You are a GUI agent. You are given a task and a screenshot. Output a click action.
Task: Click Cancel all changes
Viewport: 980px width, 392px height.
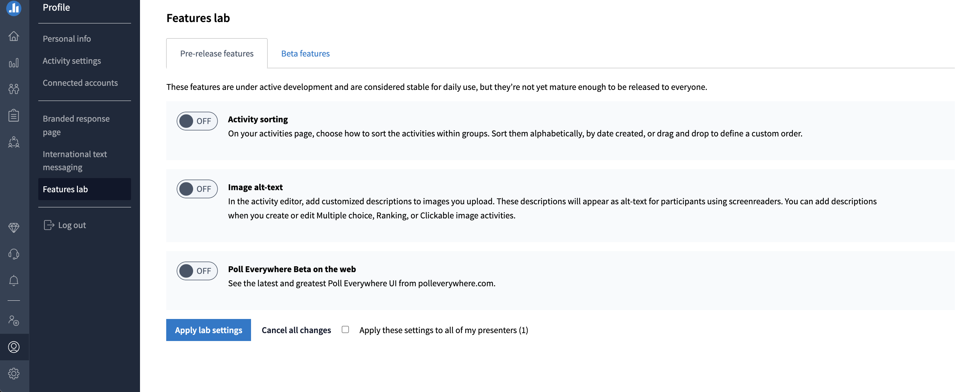click(x=296, y=330)
